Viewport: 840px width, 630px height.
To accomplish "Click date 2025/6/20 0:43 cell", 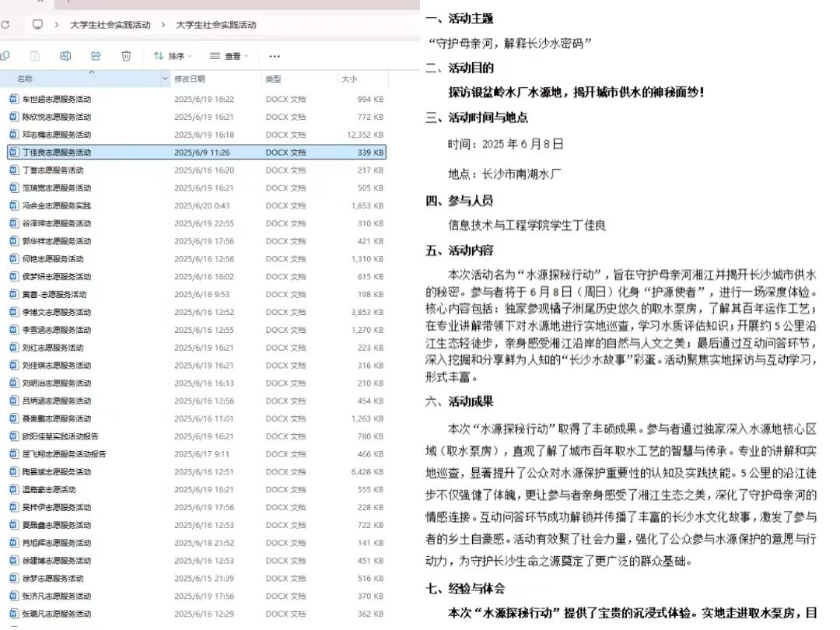I will point(202,205).
